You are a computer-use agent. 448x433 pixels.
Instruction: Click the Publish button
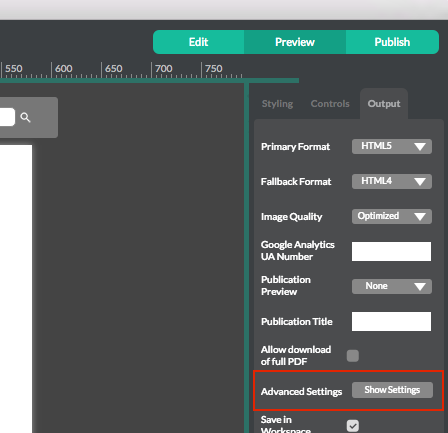[392, 42]
